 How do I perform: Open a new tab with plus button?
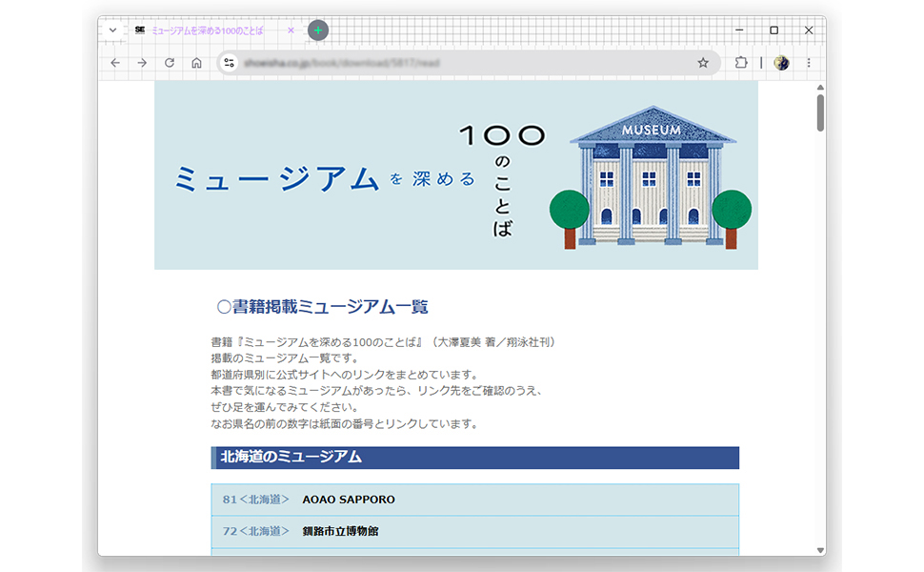tap(318, 31)
